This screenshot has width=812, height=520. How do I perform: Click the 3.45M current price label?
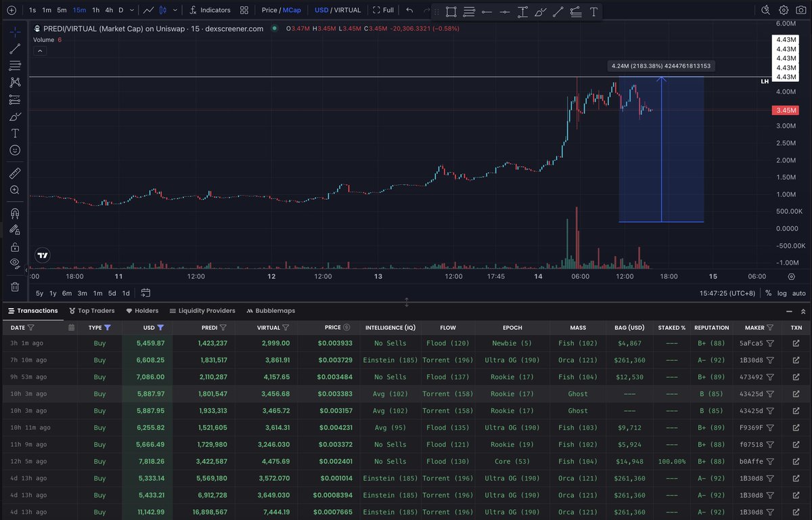click(x=786, y=110)
